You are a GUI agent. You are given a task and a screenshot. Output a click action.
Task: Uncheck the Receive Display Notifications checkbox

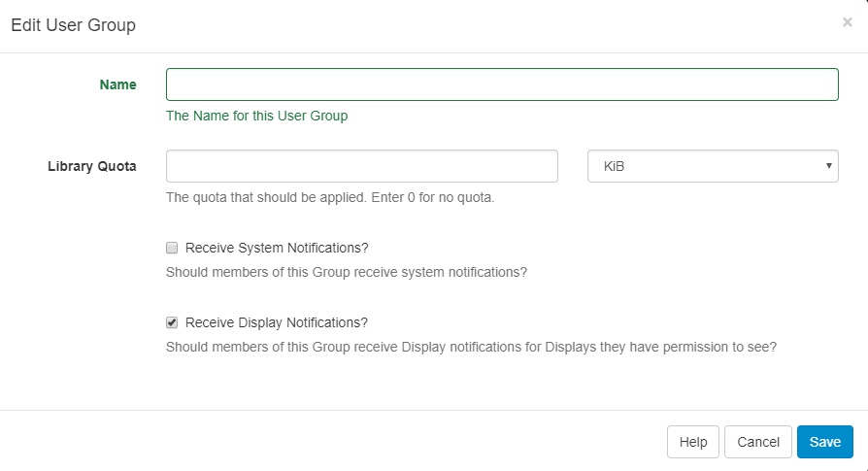[172, 322]
